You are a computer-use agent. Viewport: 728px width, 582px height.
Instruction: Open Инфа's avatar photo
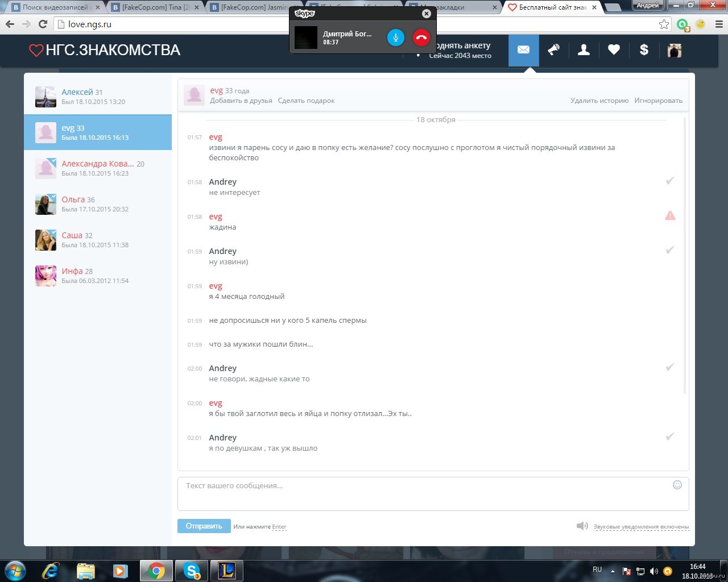tap(45, 276)
